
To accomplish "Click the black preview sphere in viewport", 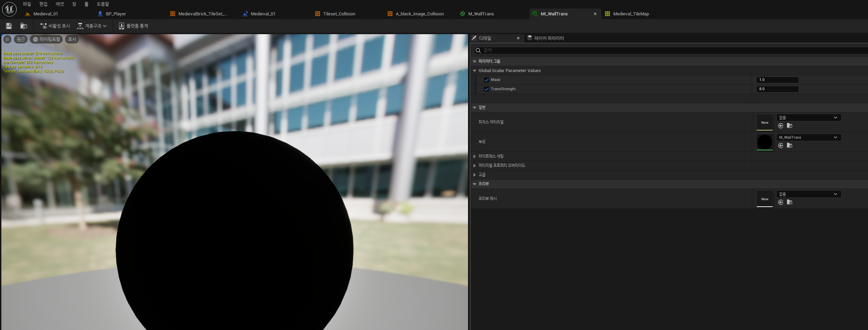I will tap(235, 231).
